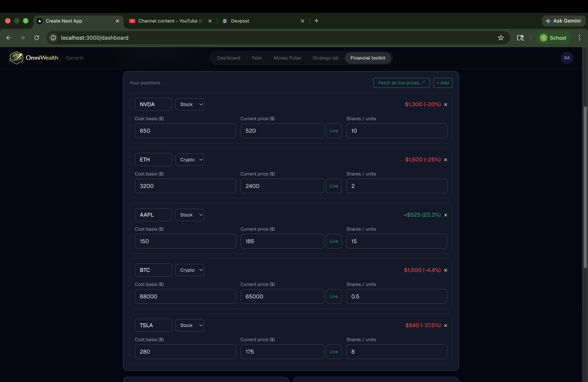Open Chrome three-dot menu
This screenshot has width=588, height=382.
coord(579,38)
